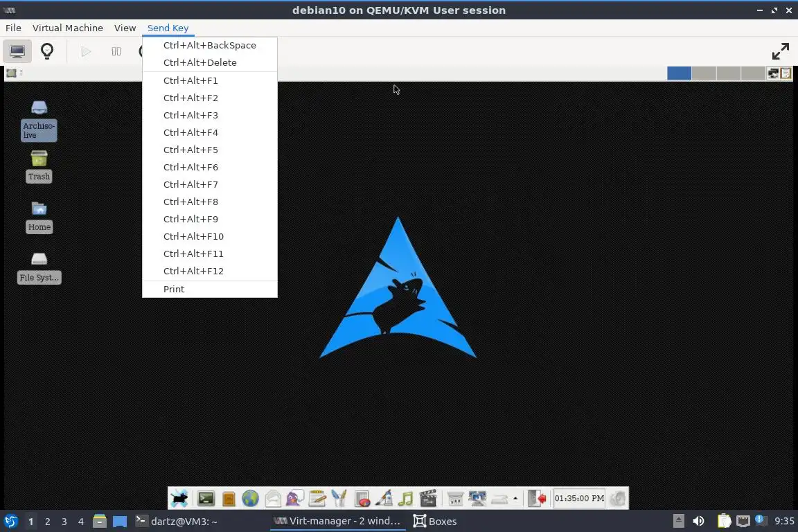Launch video clapperboard icon in dock
The image size is (798, 532).
428,498
